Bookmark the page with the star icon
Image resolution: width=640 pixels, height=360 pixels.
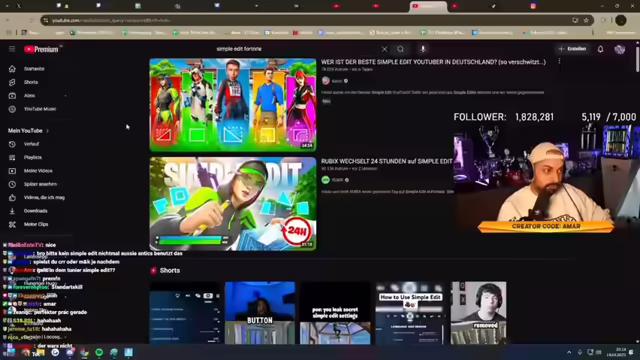586,20
